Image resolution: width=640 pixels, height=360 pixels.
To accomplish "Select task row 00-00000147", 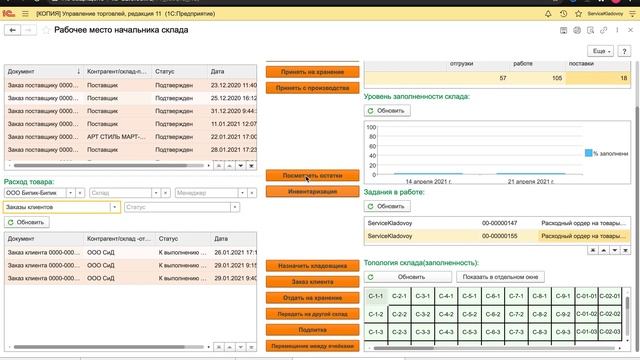I will click(497, 223).
